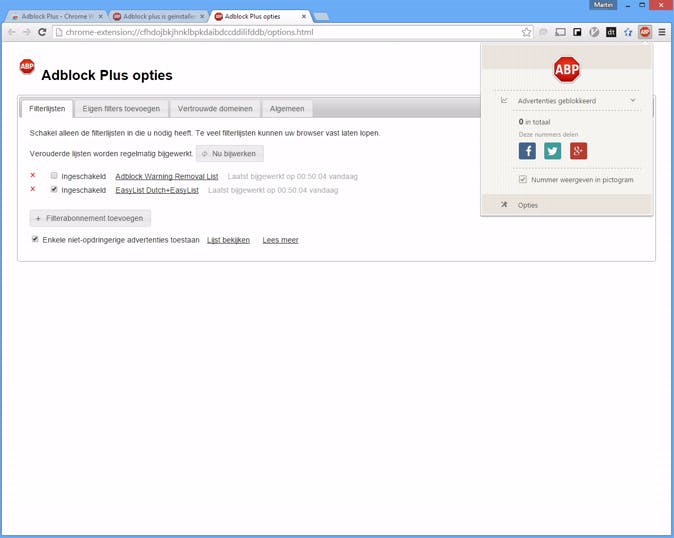Click the Adblock Plus toolbar extension icon

(x=645, y=32)
